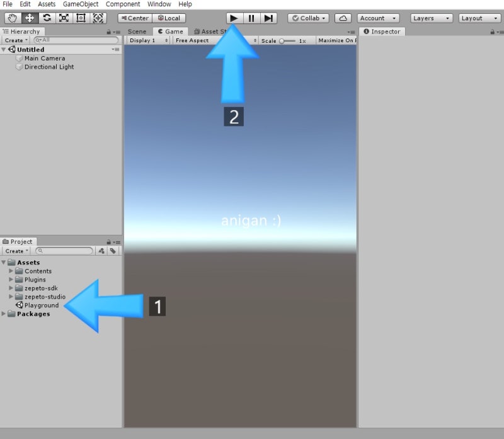Open the Free Aspect dropdown
This screenshot has width=504, height=439.
tap(215, 40)
